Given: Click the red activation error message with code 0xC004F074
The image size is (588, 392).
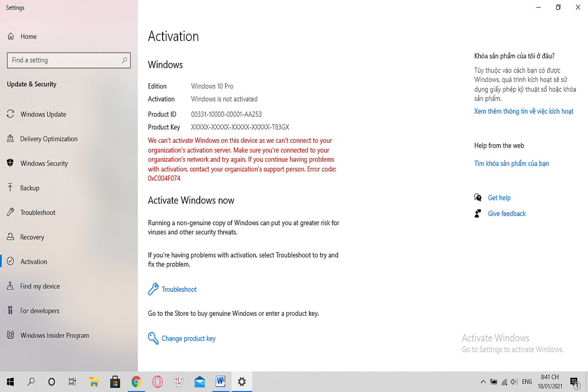Looking at the screenshot, I should click(x=243, y=159).
